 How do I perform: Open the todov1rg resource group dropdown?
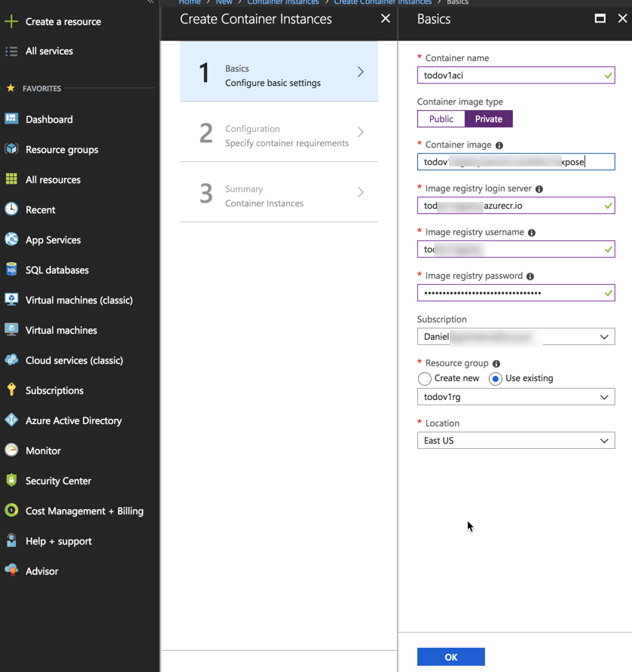pyautogui.click(x=516, y=397)
